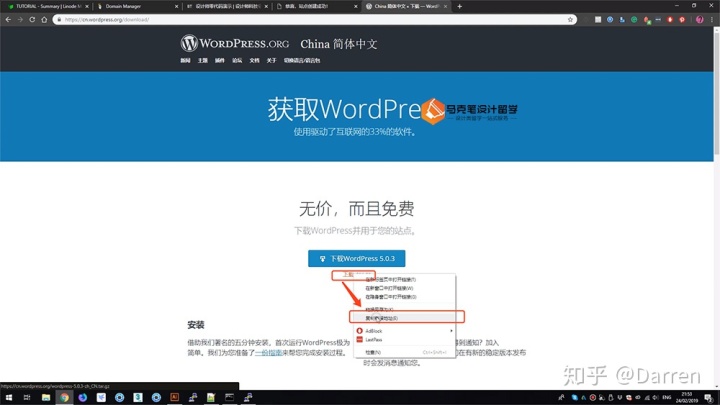Image resolution: width=720 pixels, height=405 pixels.
Task: Click the WordPress.org logo
Action: tap(235, 43)
